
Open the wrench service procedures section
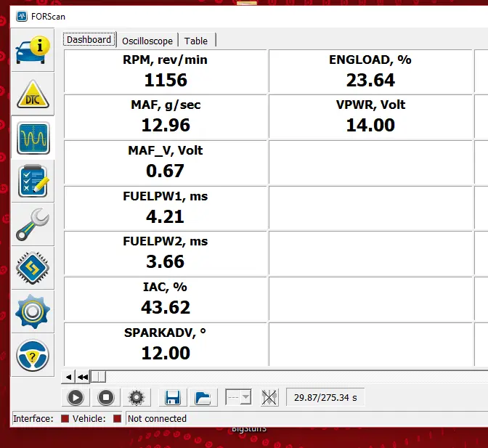tap(33, 224)
